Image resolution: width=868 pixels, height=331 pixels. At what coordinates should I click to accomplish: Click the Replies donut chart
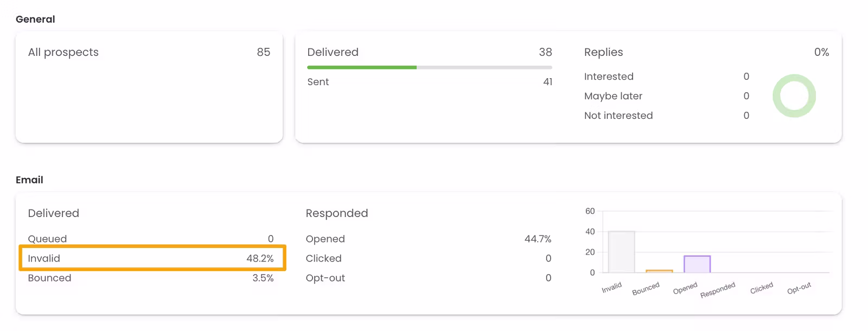click(x=794, y=96)
